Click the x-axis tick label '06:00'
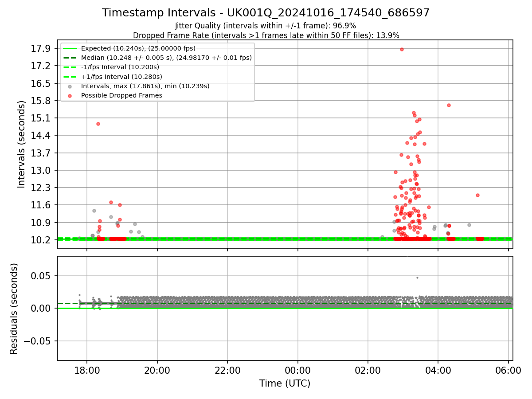532x399 pixels. click(x=509, y=370)
